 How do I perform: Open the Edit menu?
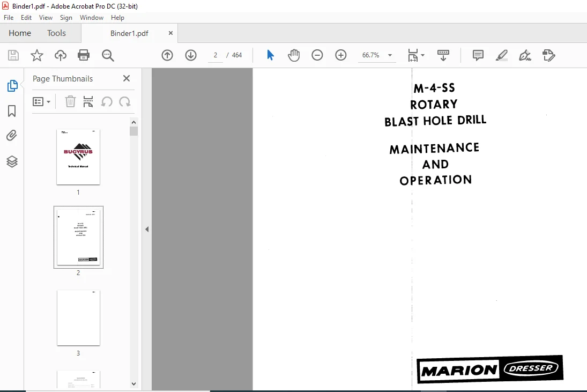pos(26,18)
